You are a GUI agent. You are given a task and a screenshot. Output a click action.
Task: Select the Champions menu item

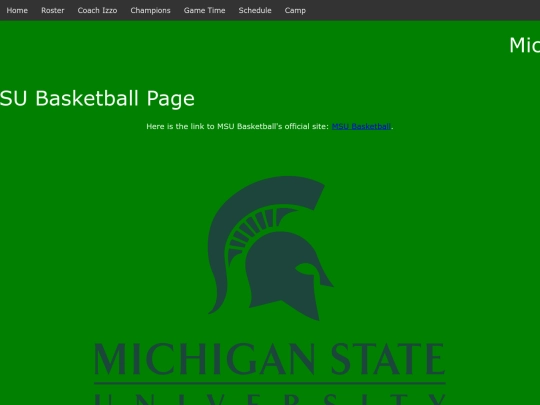[x=150, y=10]
